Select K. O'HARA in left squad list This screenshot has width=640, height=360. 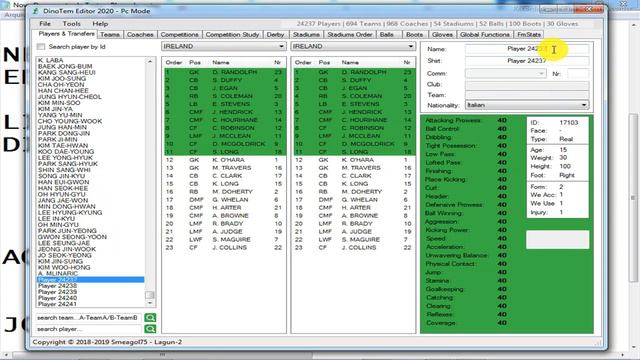coord(229,160)
